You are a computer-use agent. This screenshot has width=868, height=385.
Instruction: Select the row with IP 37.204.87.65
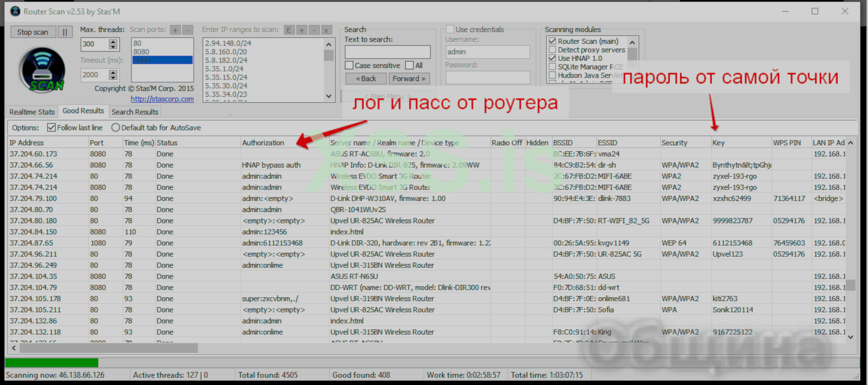[425, 243]
